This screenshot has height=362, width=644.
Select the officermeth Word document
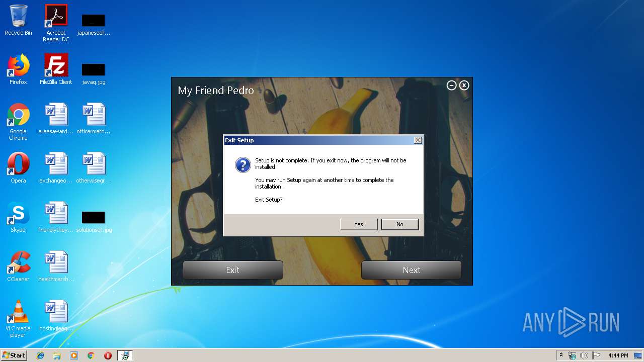(94, 119)
